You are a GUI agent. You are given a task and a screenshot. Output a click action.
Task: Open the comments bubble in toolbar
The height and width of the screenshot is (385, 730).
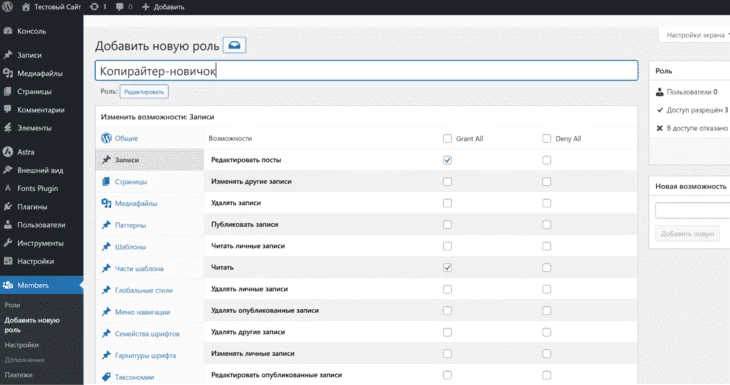click(124, 7)
